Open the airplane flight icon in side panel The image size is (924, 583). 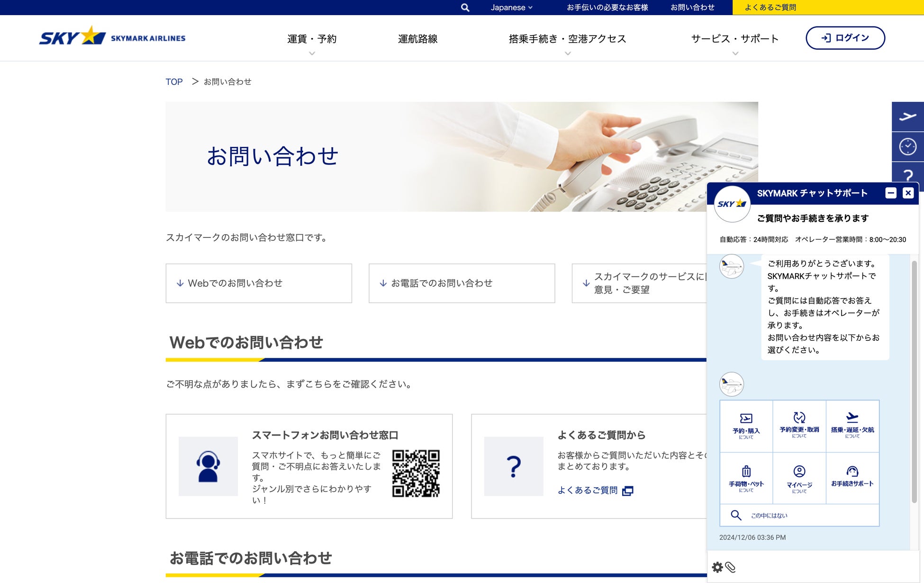point(907,117)
